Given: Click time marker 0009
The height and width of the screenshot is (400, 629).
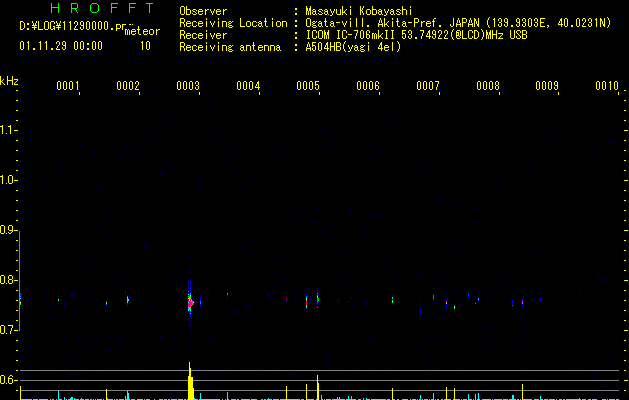Looking at the screenshot, I should click(x=547, y=86).
